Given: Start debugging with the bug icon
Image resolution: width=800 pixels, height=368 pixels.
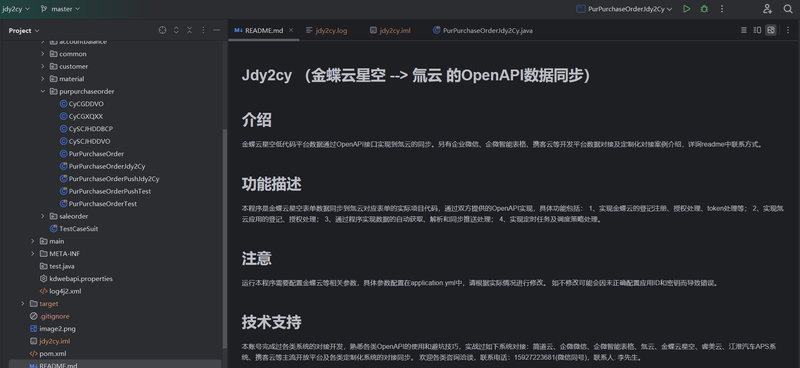Looking at the screenshot, I should coord(704,9).
